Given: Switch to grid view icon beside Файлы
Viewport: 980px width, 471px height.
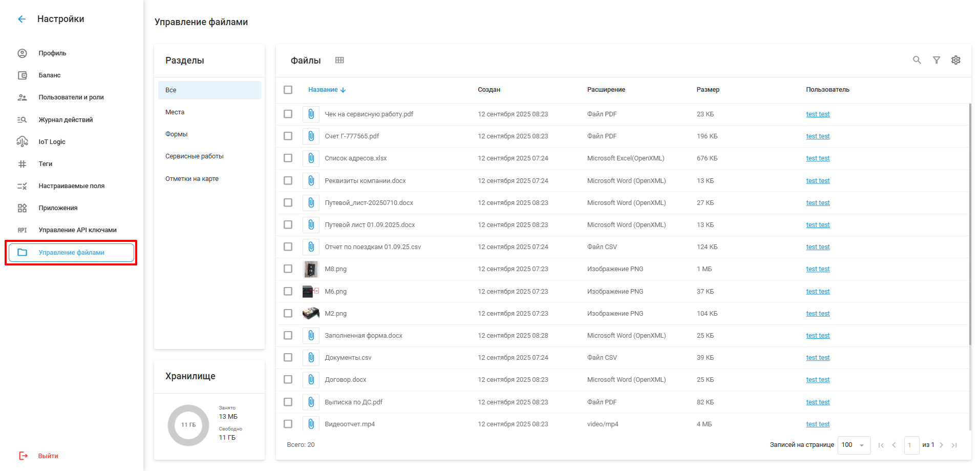Looking at the screenshot, I should [339, 60].
